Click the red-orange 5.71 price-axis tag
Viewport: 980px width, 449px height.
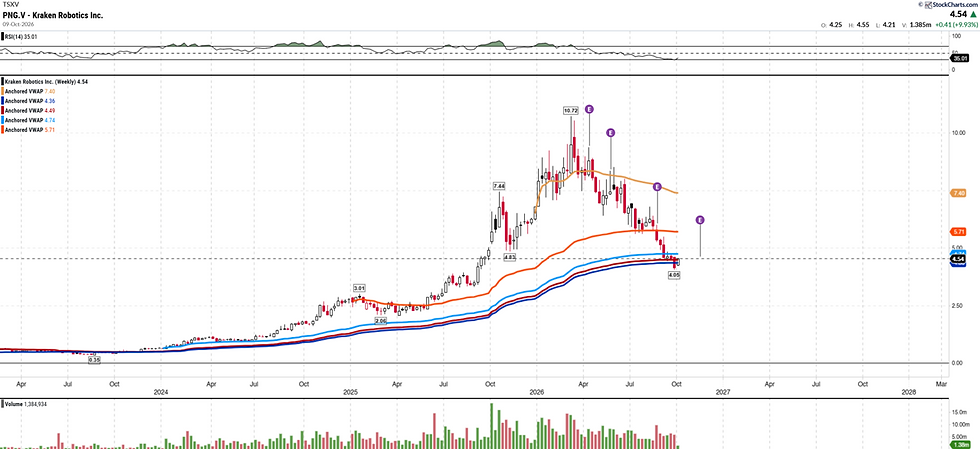[959, 231]
